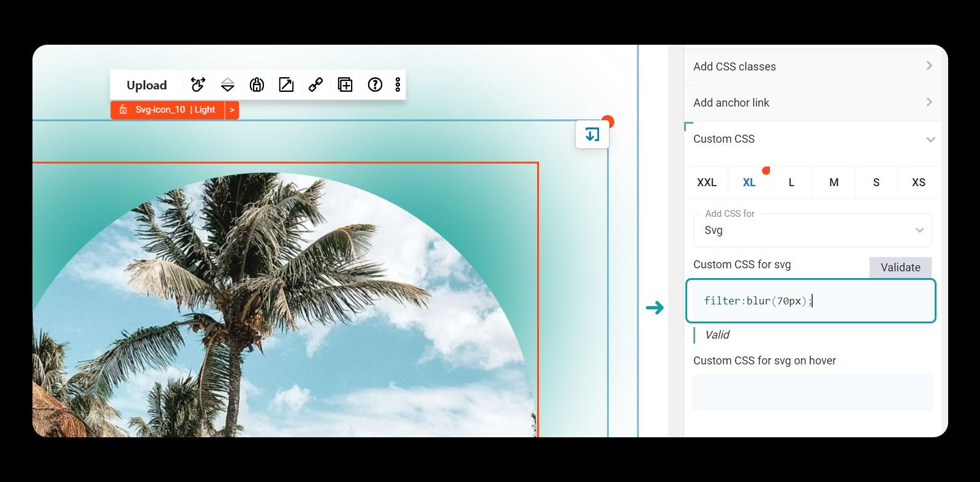
Task: Switch to the XL breakpoint tab
Action: coord(749,183)
